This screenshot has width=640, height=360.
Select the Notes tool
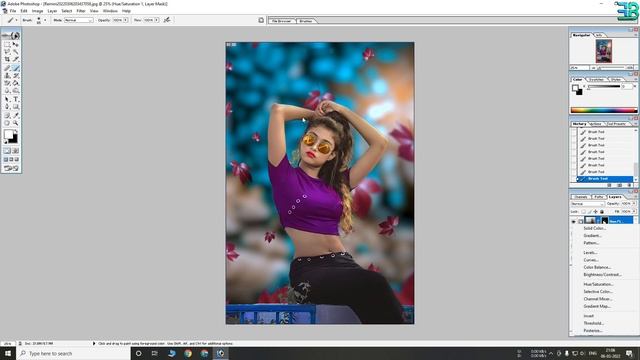pyautogui.click(x=7, y=116)
